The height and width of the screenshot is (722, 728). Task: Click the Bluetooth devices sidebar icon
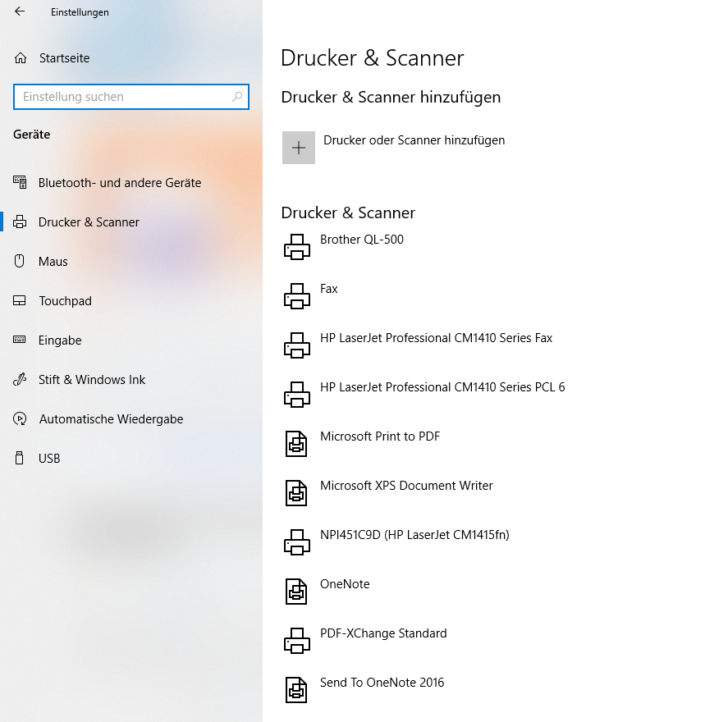(20, 182)
